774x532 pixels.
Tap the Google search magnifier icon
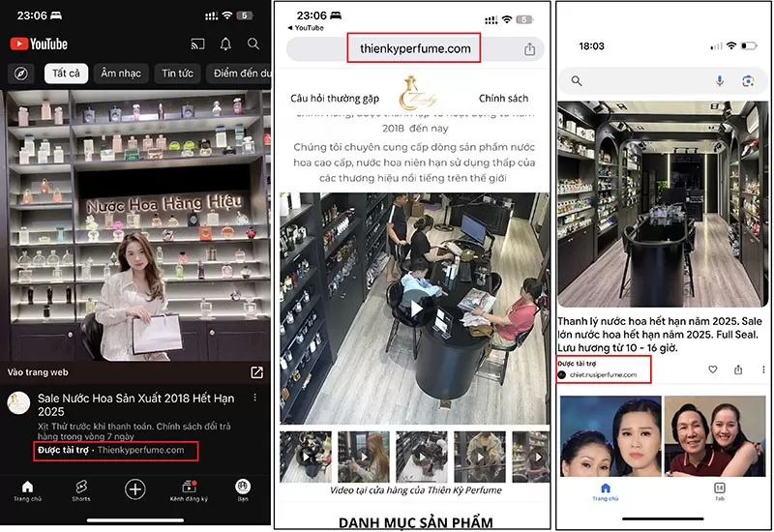(577, 81)
